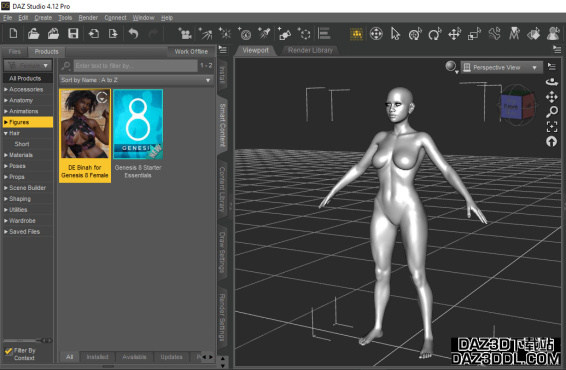Toggle the Filter By Context checkbox
This screenshot has width=566, height=370.
point(8,351)
